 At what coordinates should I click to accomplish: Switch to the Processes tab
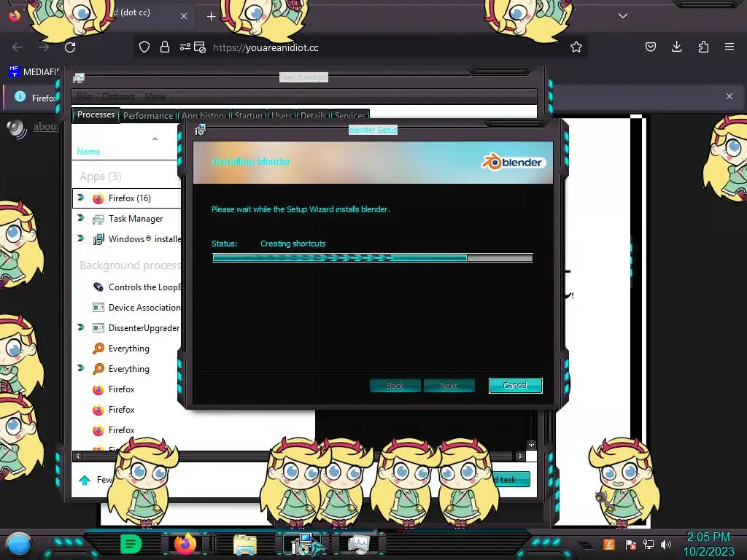pos(96,114)
